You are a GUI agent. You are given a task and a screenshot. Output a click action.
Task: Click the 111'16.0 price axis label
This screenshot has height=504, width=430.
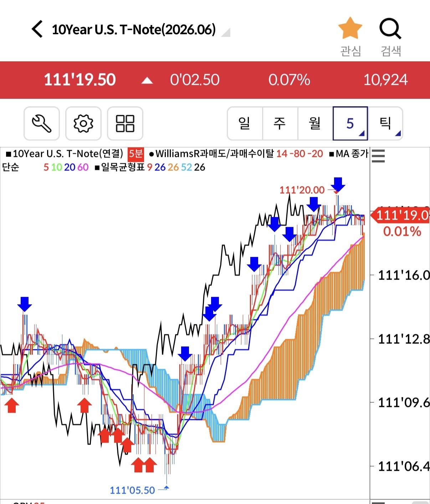point(404,275)
